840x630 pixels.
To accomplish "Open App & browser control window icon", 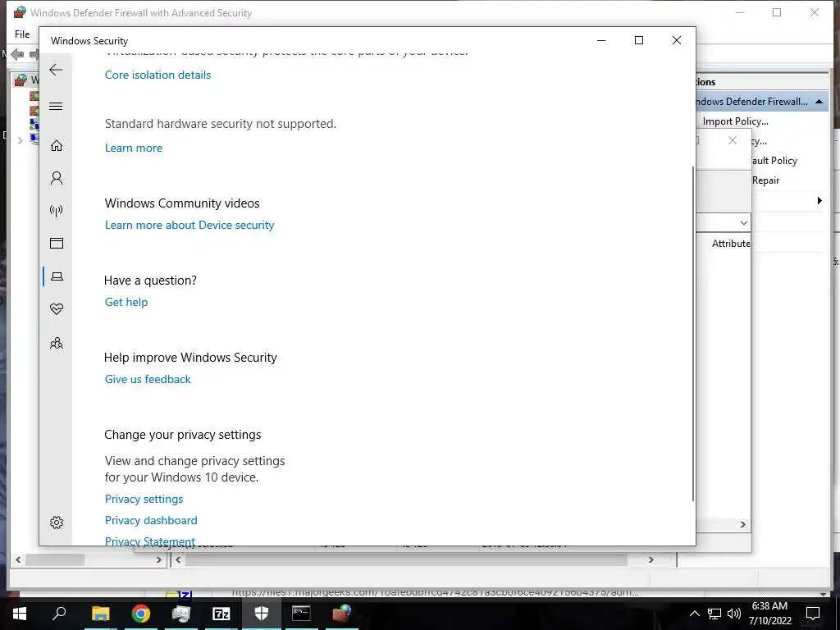I will [57, 243].
